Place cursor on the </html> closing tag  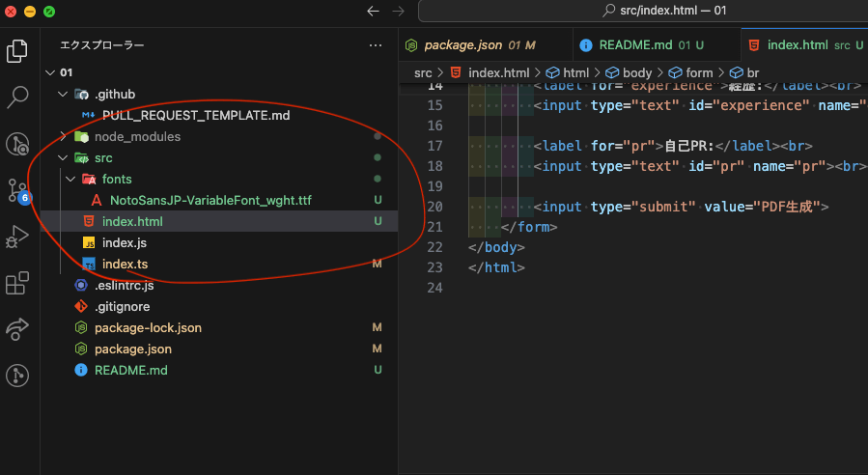(496, 267)
